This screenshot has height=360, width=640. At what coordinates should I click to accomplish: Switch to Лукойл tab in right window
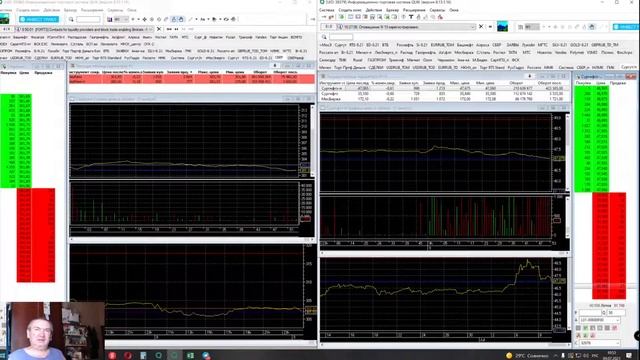[x=528, y=45]
